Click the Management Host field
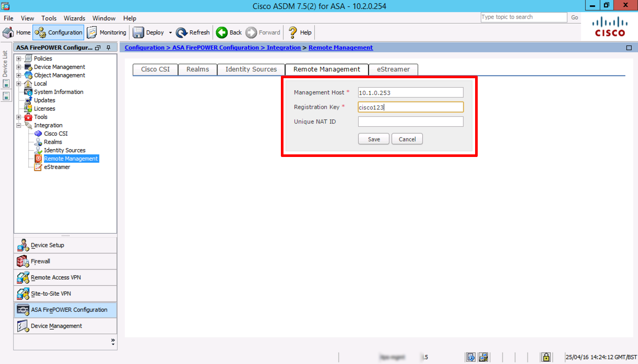This screenshot has height=364, width=638. click(x=410, y=92)
